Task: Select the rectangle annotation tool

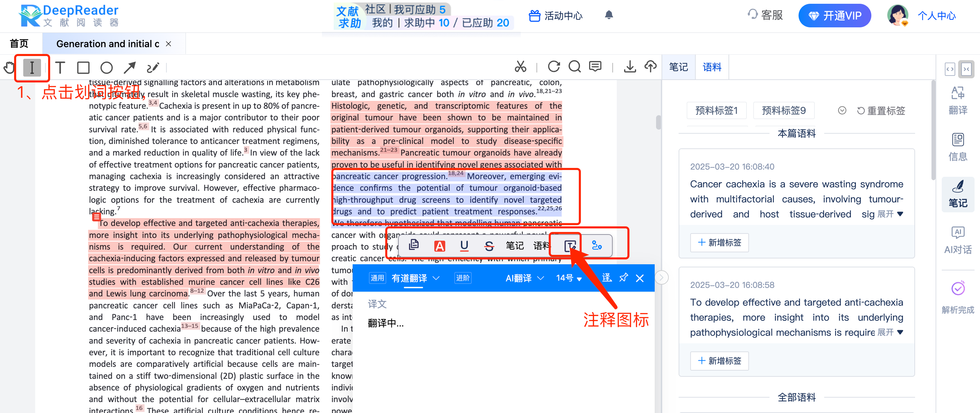Action: [83, 67]
